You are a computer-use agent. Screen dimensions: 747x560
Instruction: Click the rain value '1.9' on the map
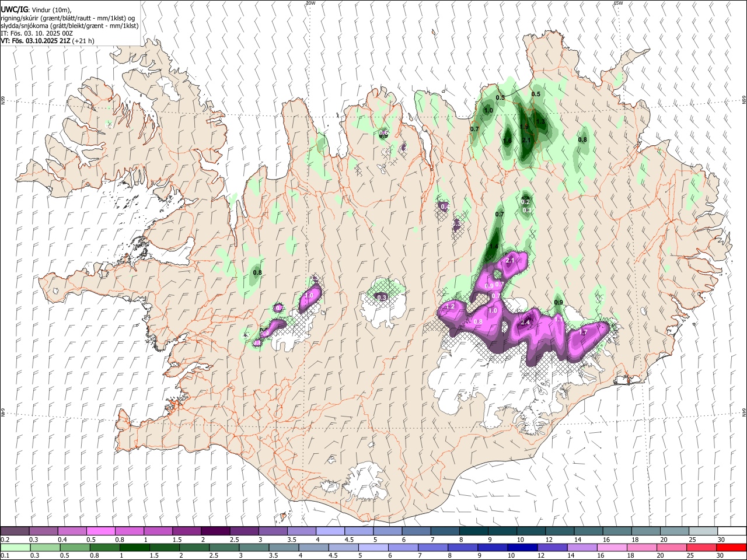[x=524, y=127]
